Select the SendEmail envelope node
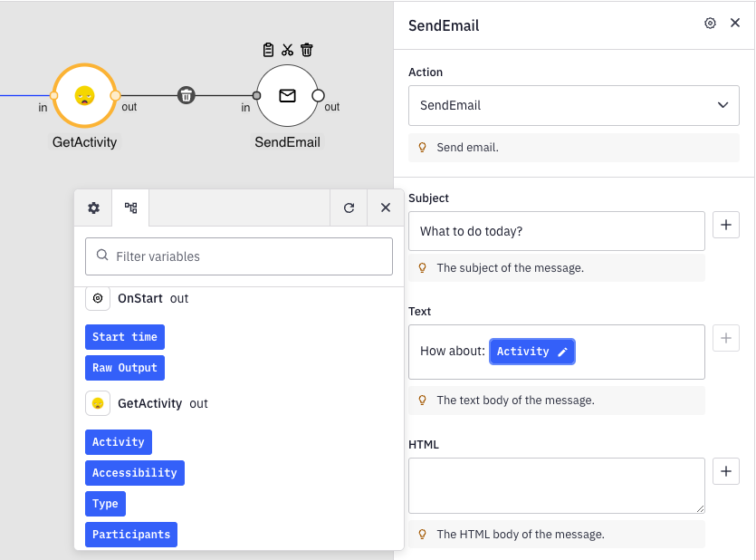This screenshot has width=756, height=560. [x=287, y=95]
